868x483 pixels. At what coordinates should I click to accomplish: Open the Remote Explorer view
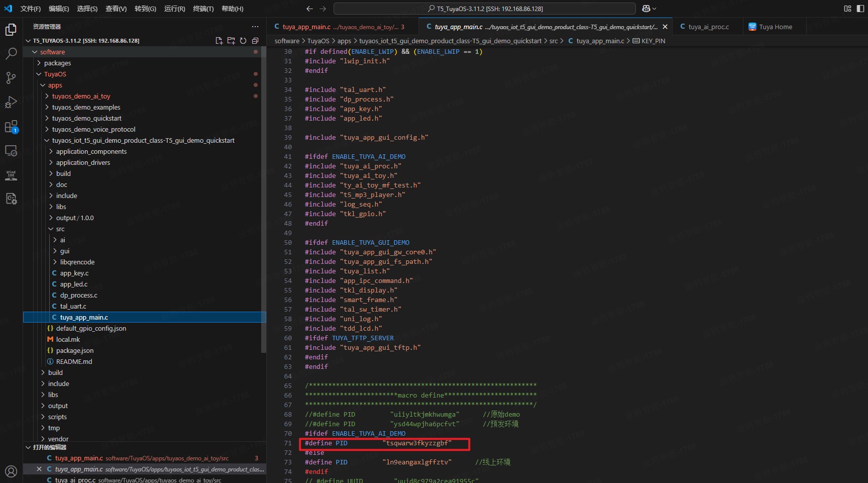pyautogui.click(x=11, y=151)
